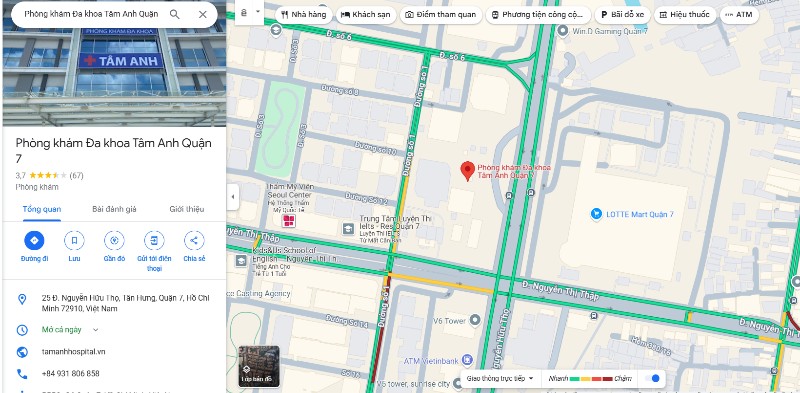Click the dark red Chậm legend color
Screen dimensions: 800x393
(x=607, y=379)
